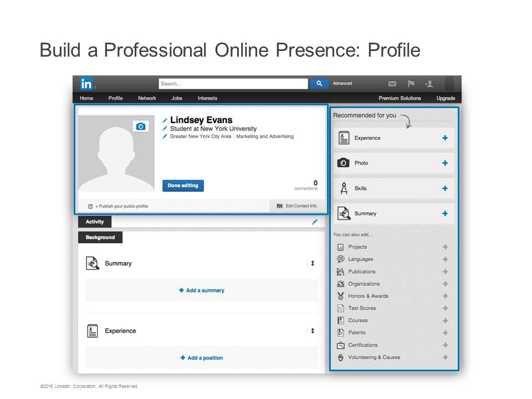The width and height of the screenshot is (532, 399).
Task: Click the pencil icon in Activity bar
Action: pos(315,222)
